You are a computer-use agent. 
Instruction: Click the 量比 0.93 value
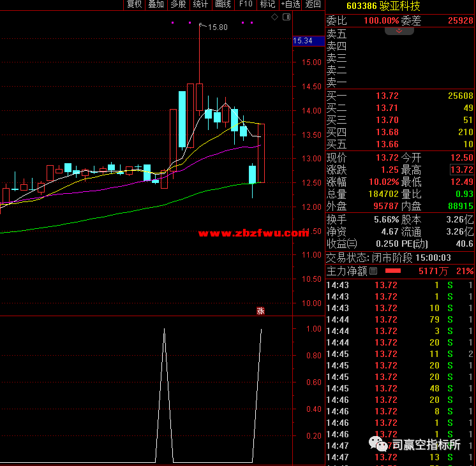point(465,194)
